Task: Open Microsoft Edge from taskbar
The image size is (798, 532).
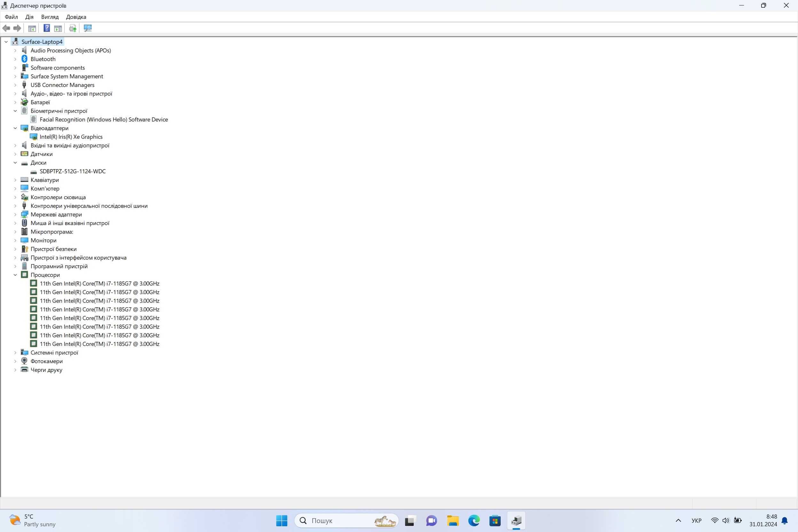Action: 474,520
